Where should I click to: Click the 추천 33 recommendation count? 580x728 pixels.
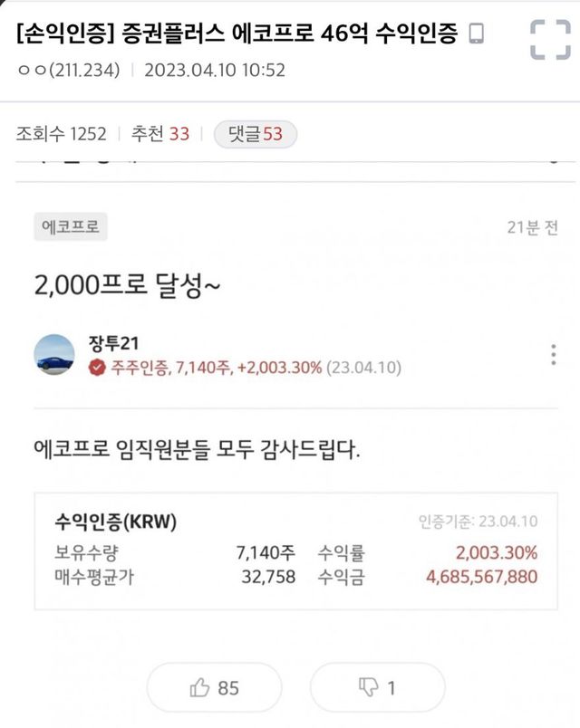160,134
